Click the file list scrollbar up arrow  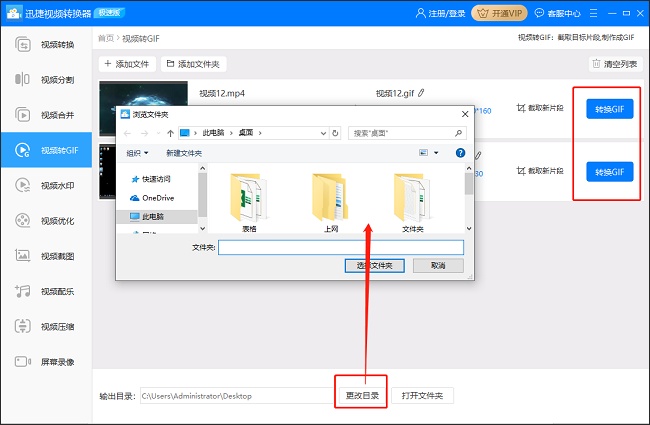coord(469,168)
